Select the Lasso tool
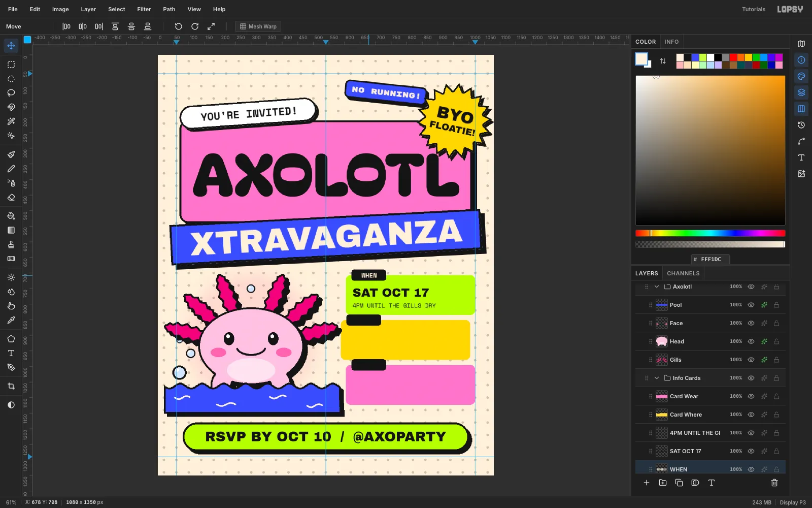This screenshot has height=508, width=812. [11, 93]
